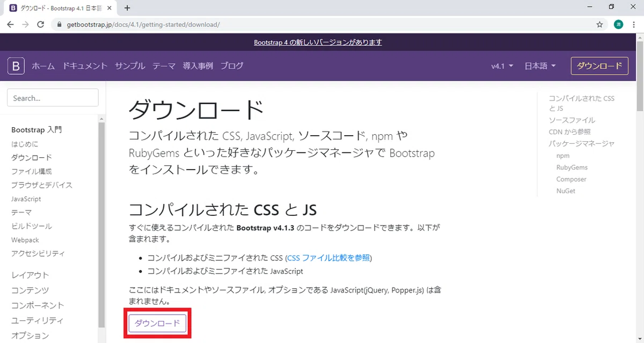Click the browser forward arrow
This screenshot has width=644, height=343.
(25, 25)
